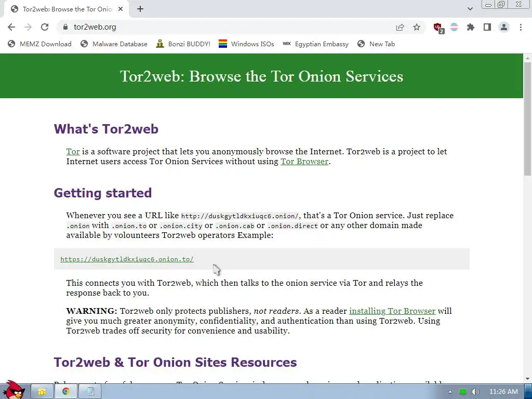Open a new tab with the plus button
This screenshot has width=532, height=399.
coord(140,9)
